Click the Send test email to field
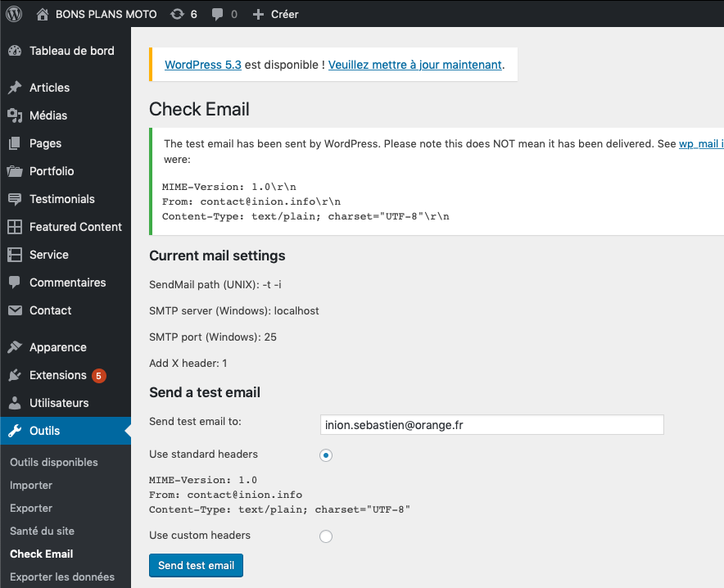The height and width of the screenshot is (588, 724). point(491,424)
